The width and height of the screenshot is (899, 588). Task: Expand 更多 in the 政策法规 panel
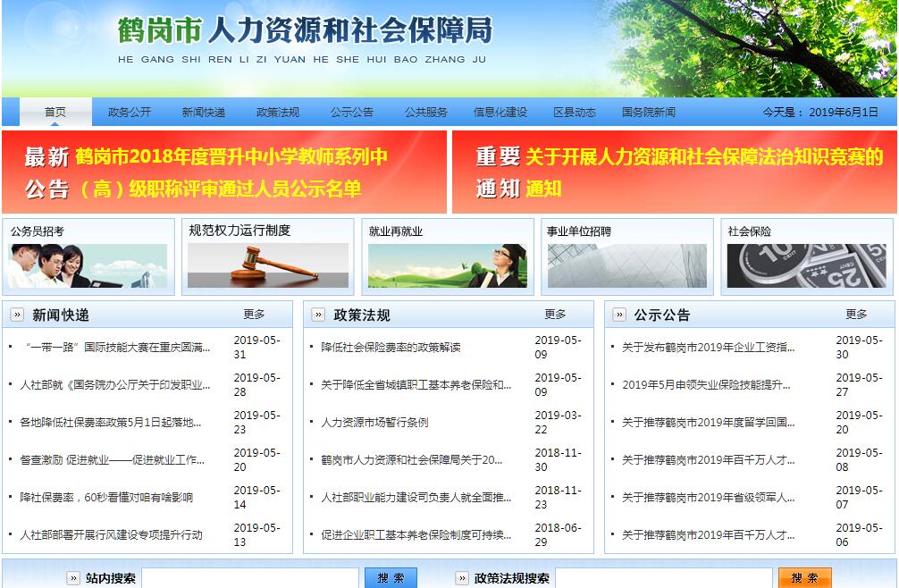click(555, 315)
